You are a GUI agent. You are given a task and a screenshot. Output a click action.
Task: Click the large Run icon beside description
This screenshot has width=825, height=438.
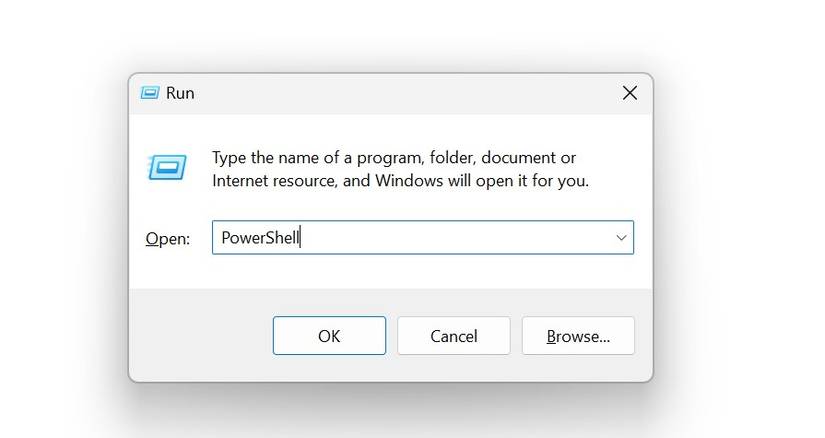(167, 166)
